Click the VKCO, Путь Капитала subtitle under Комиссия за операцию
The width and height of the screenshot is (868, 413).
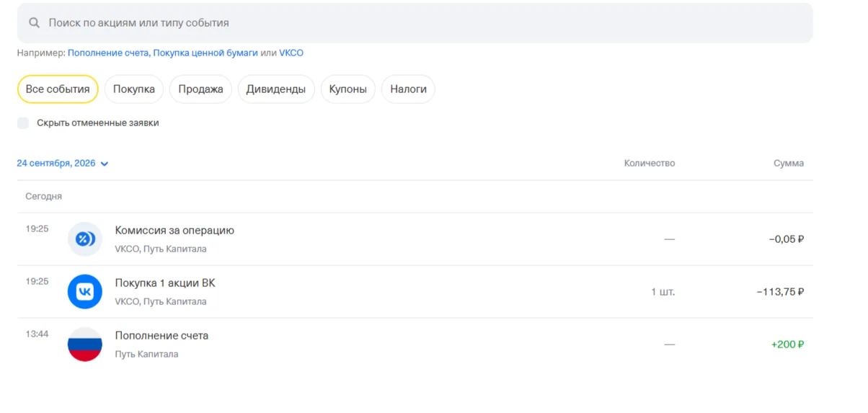pos(161,249)
